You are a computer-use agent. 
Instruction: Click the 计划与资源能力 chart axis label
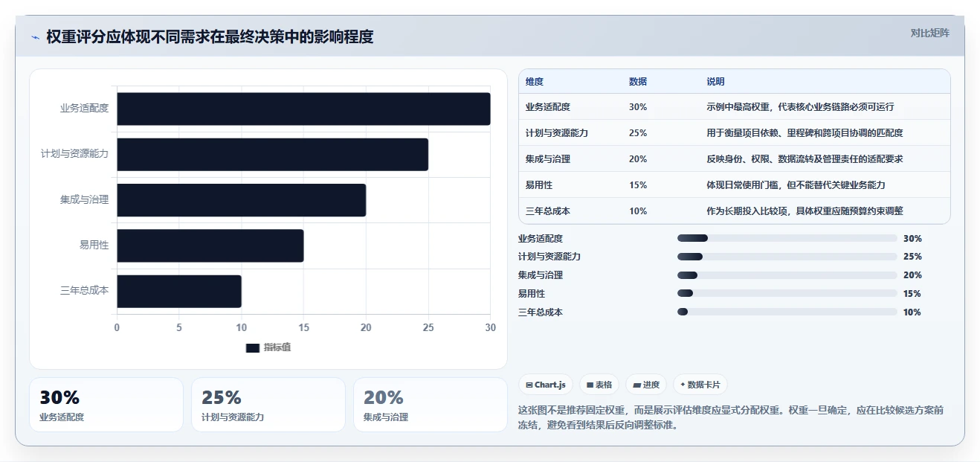coord(75,154)
